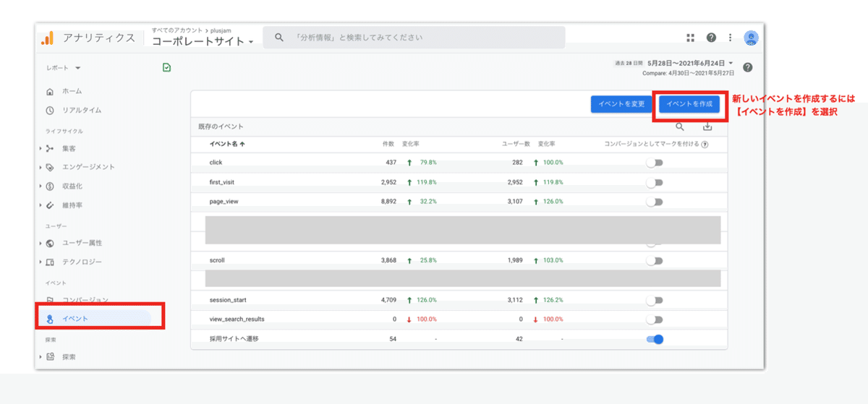Viewport: 868px width, 404px height.
Task: Click the 集客 acquisition icon
Action: pyautogui.click(x=50, y=148)
